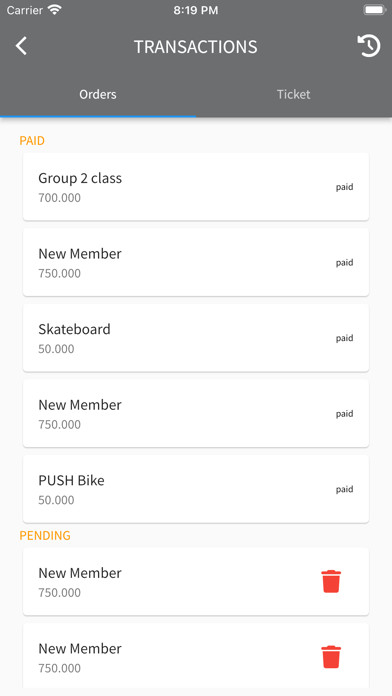Tap the TRANSACTIONS title text

pyautogui.click(x=196, y=47)
